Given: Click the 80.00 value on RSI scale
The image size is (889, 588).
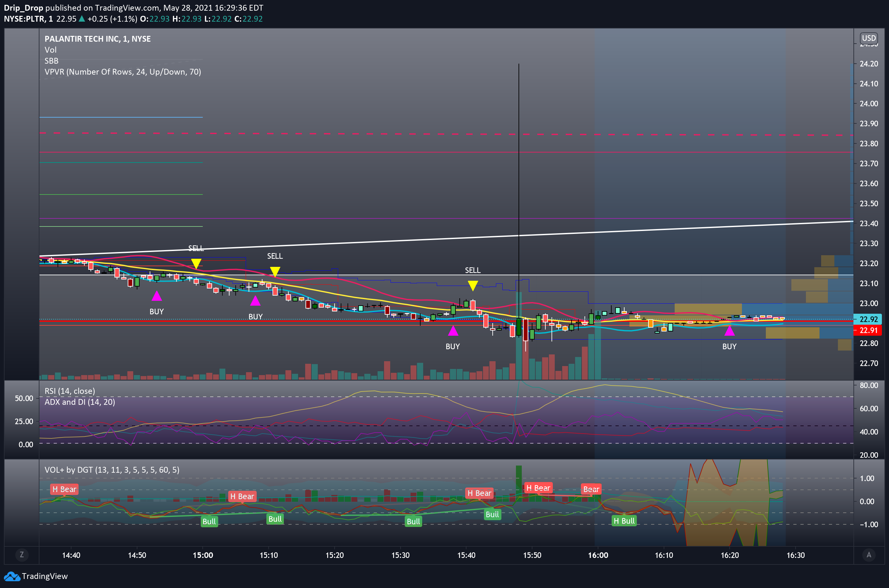Looking at the screenshot, I should click(869, 385).
